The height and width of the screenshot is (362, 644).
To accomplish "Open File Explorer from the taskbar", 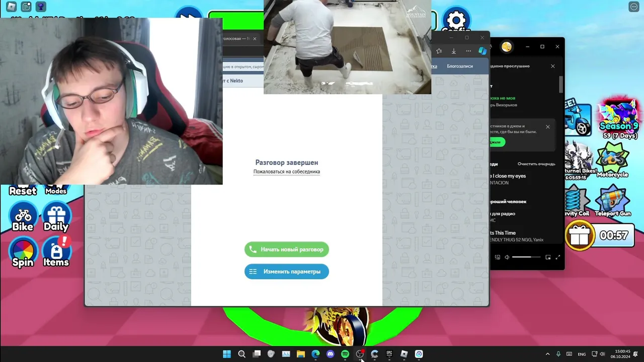I will pos(300,354).
